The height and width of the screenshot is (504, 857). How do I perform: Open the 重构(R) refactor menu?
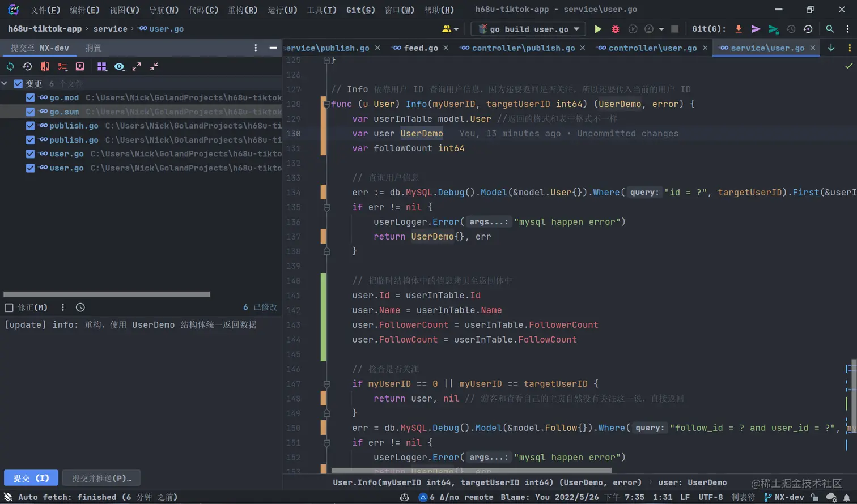click(243, 10)
